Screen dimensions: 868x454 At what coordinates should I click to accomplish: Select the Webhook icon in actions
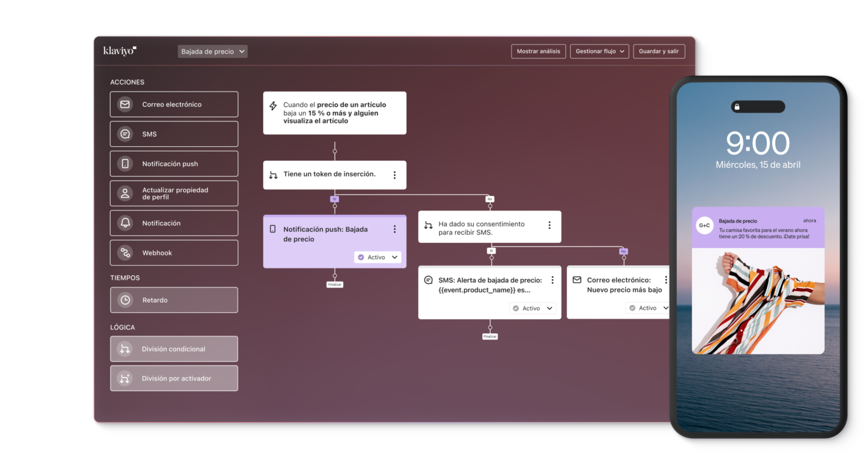125,253
